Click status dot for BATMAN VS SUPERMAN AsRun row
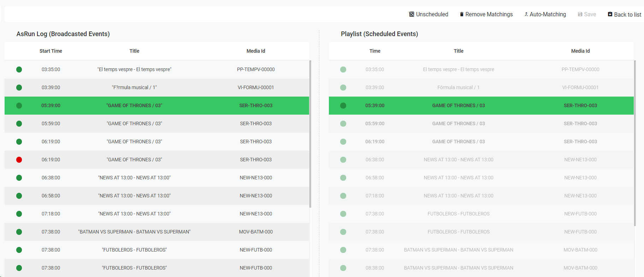 pos(19,232)
